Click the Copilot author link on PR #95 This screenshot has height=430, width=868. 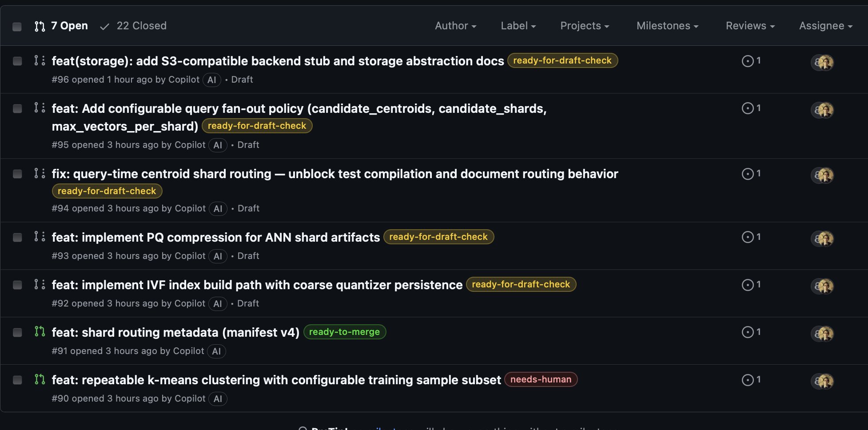(x=190, y=145)
